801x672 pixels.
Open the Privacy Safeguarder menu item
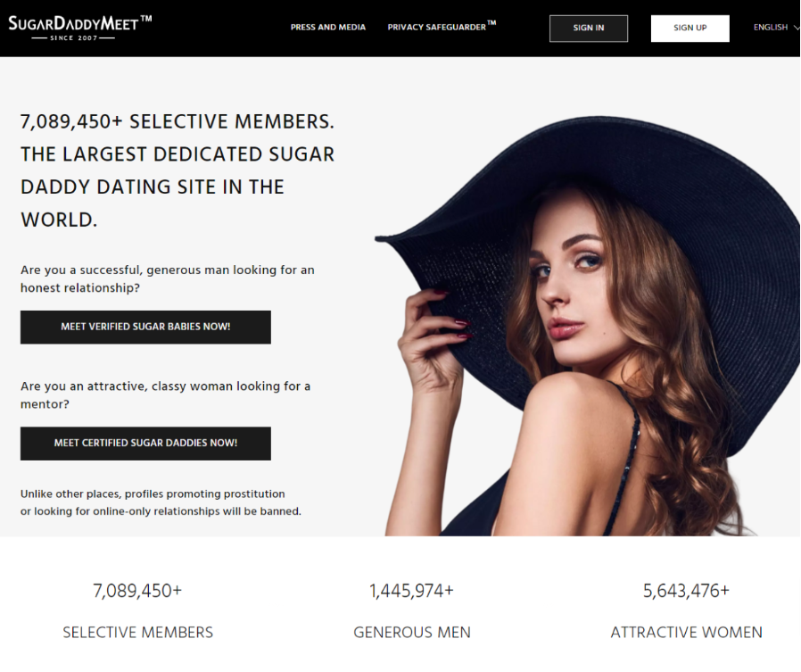[x=442, y=27]
